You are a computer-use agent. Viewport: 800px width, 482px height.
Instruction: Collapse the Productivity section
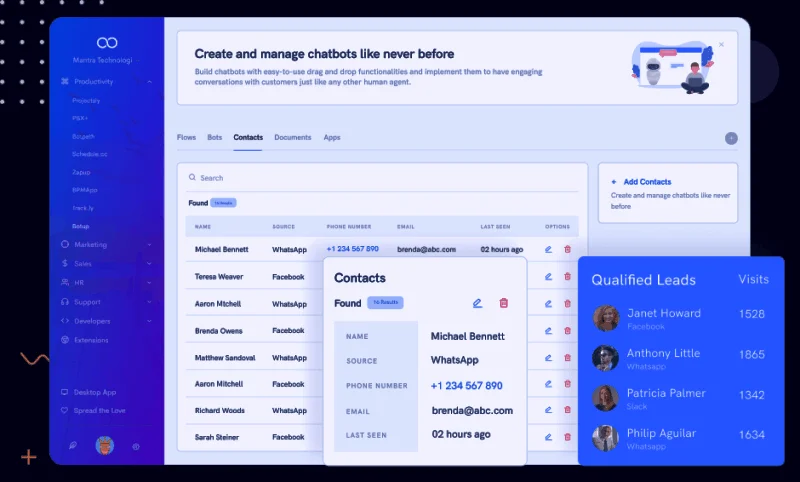(149, 82)
